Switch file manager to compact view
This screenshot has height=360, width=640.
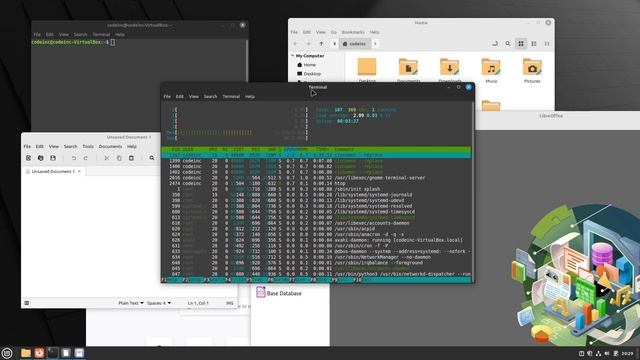coord(547,44)
